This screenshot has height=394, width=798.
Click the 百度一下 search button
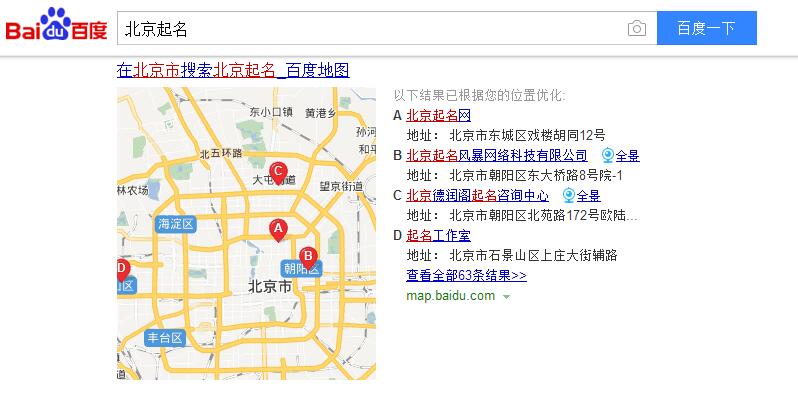click(706, 28)
